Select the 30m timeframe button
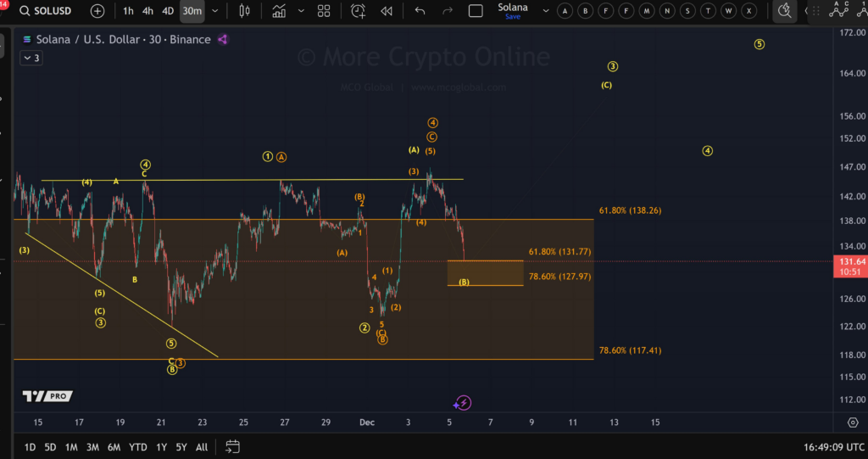The image size is (868, 459). click(x=192, y=11)
